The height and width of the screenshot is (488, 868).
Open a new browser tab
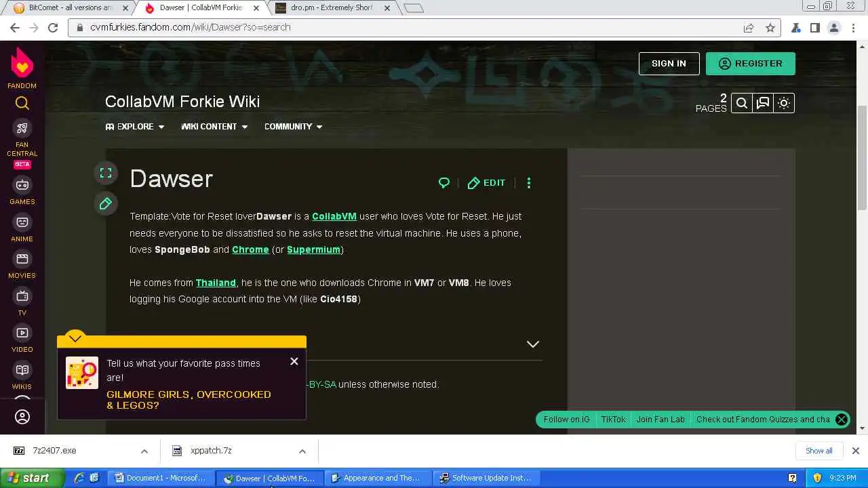(413, 8)
